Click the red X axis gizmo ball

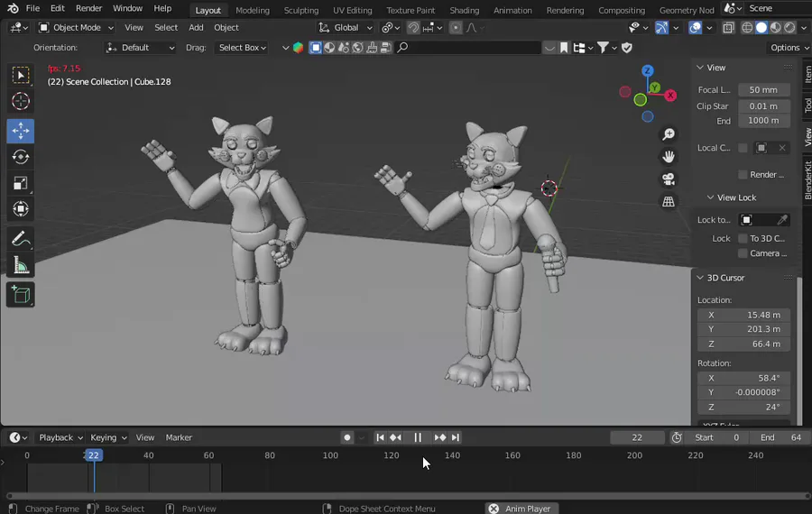point(670,96)
